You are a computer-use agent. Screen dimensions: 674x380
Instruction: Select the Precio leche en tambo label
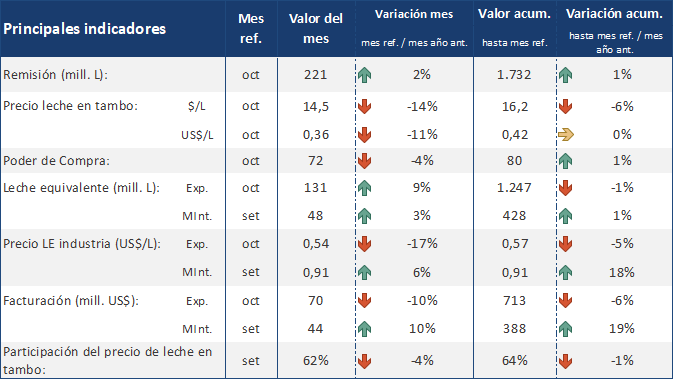point(70,106)
